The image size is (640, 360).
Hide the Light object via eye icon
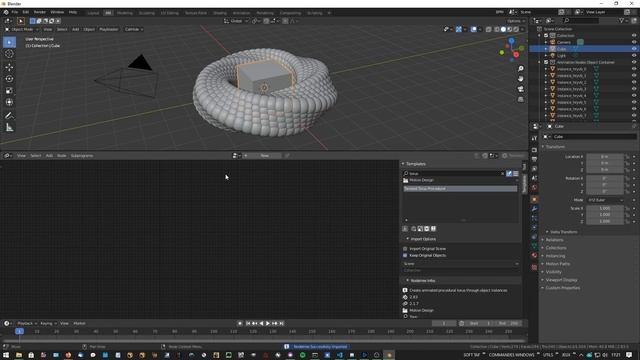click(x=634, y=56)
